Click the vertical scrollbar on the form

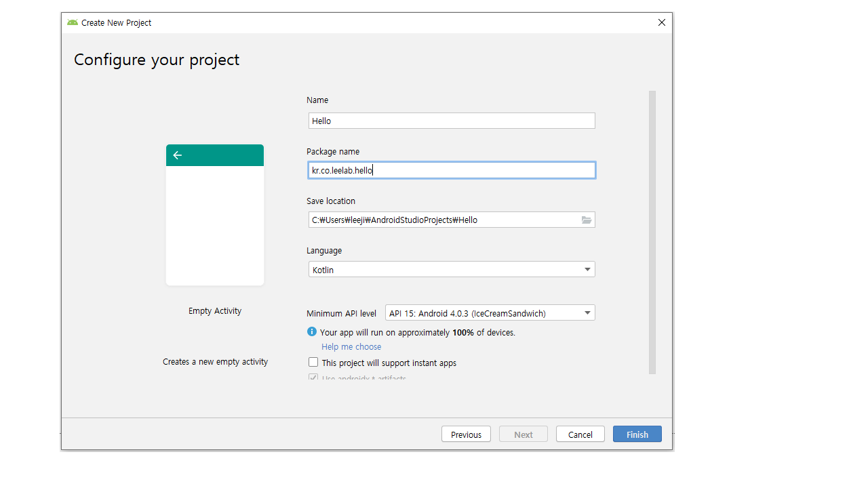[652, 230]
